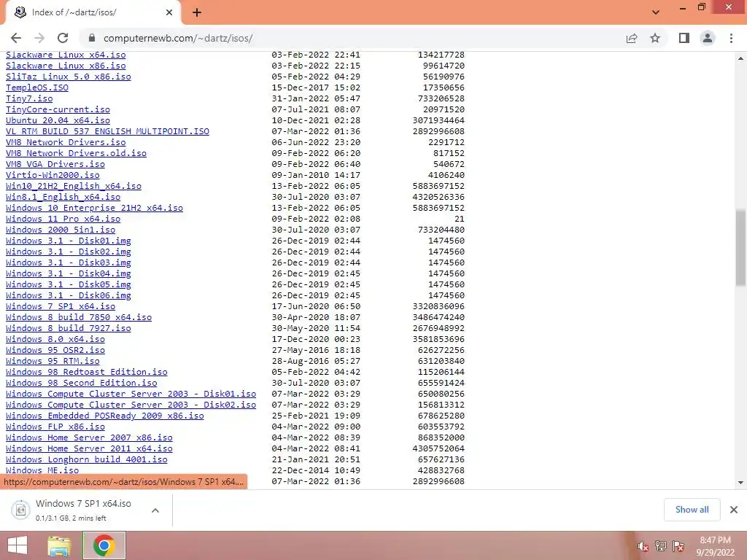Viewport: 747px width, 560px height.
Task: Open Chrome's three-dot menu
Action: (x=731, y=38)
